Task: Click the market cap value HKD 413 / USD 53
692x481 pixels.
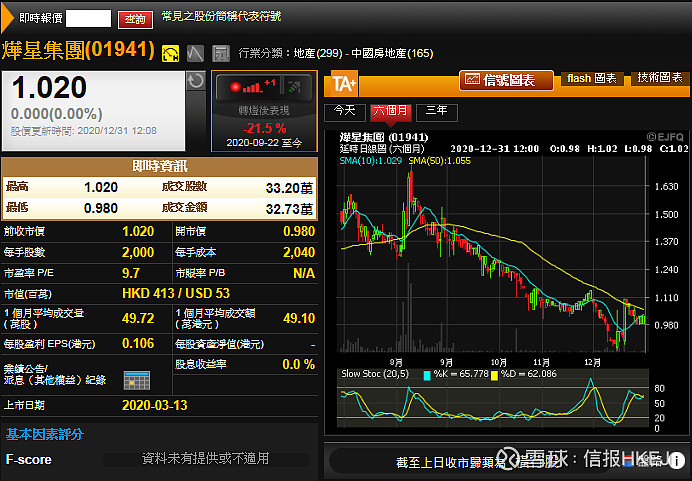Action: 176,293
